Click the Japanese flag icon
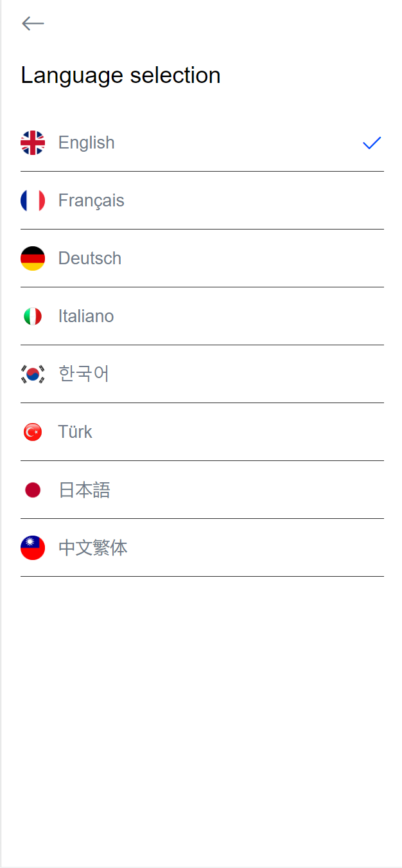The width and height of the screenshot is (402, 868). coord(33,490)
